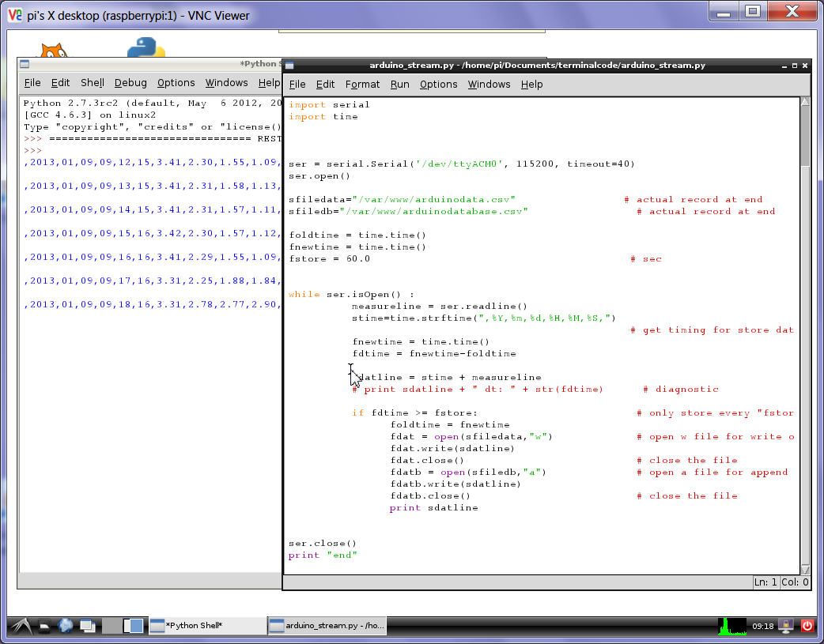Expand the Python Shell's Shell menu

(x=92, y=82)
